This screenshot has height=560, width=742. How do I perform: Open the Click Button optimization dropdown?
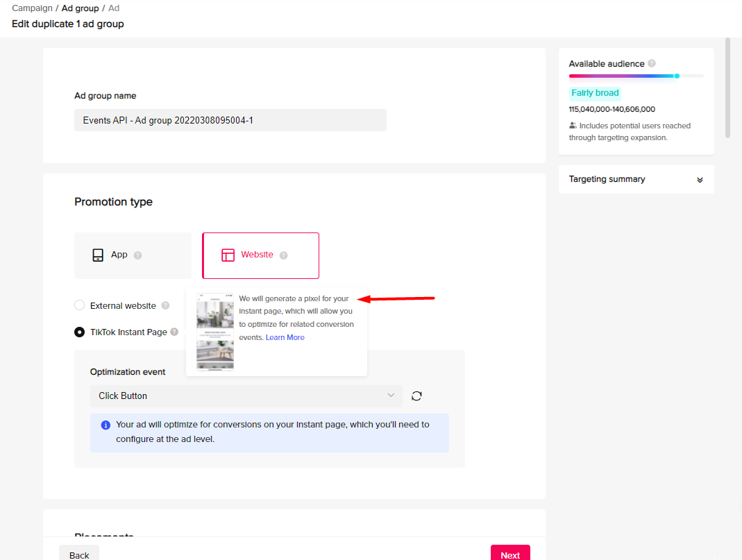[246, 396]
